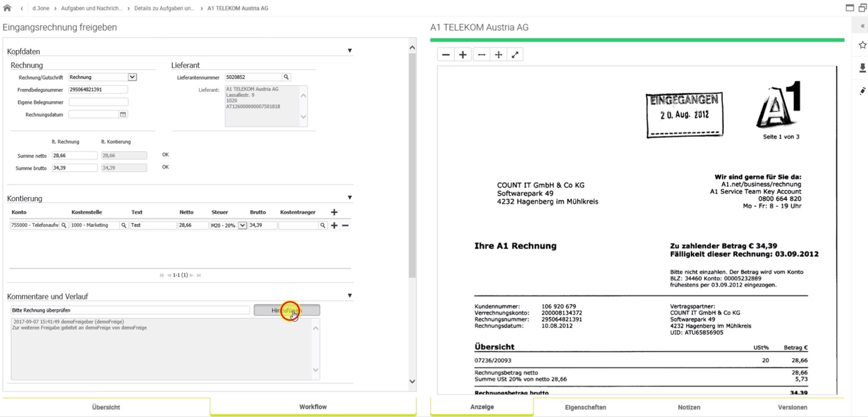868x417 pixels.
Task: Click the Fremdbelegsnummer input field
Action: click(x=98, y=90)
